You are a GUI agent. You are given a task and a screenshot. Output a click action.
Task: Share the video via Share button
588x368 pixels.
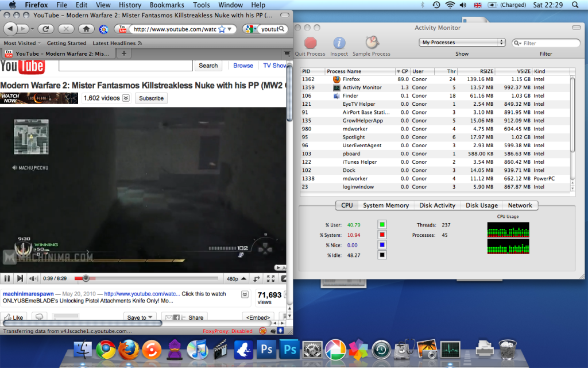coord(184,317)
